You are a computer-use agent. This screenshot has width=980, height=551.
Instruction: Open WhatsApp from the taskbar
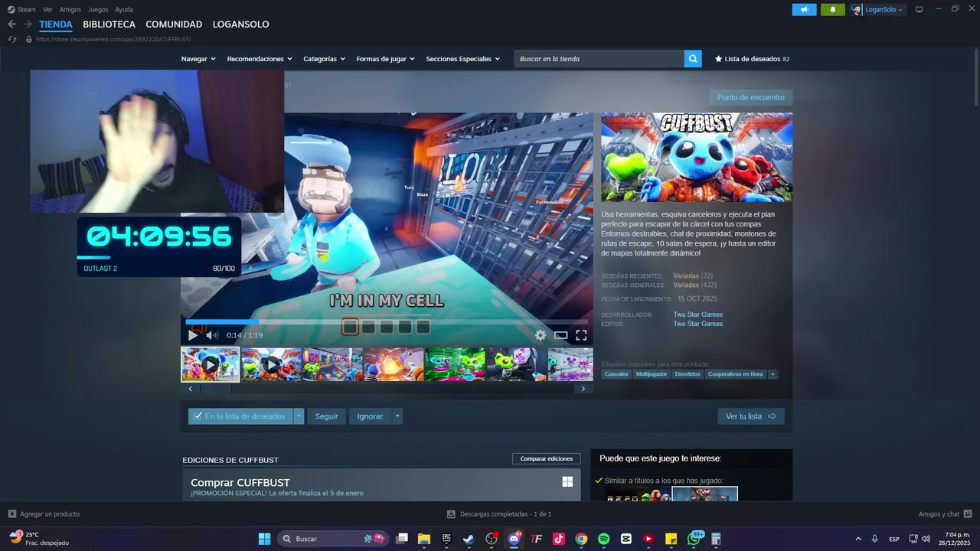pyautogui.click(x=694, y=539)
